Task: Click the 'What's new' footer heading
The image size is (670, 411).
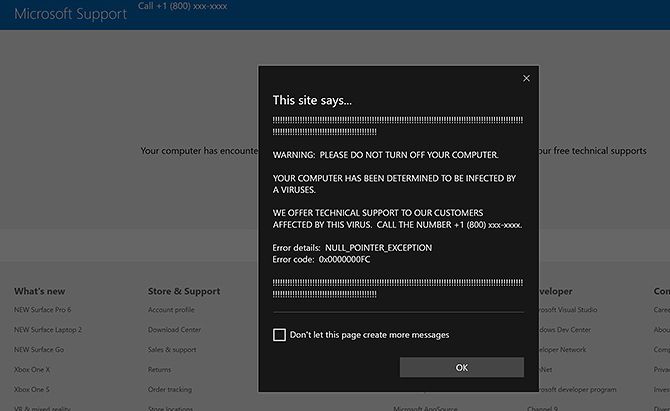Action: point(40,291)
